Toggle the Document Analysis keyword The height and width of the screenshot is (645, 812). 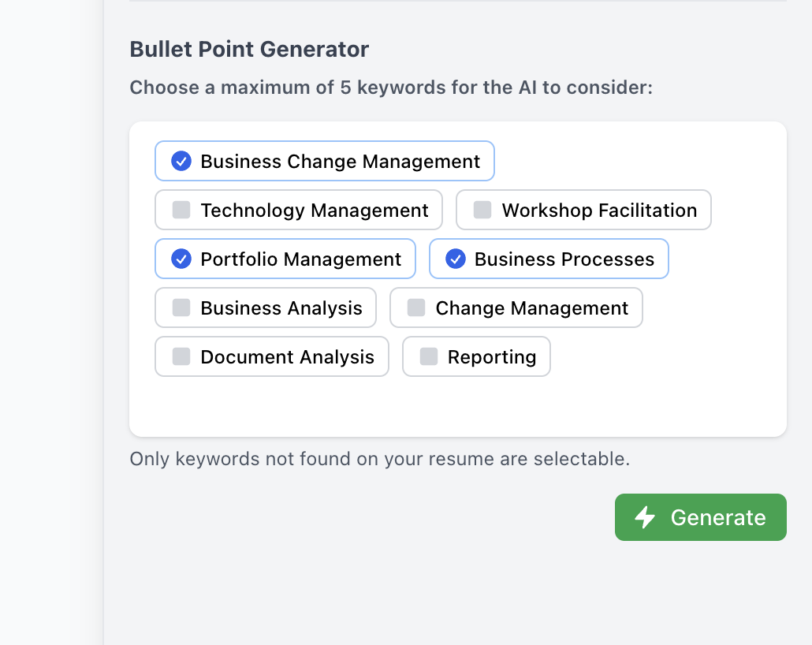271,356
